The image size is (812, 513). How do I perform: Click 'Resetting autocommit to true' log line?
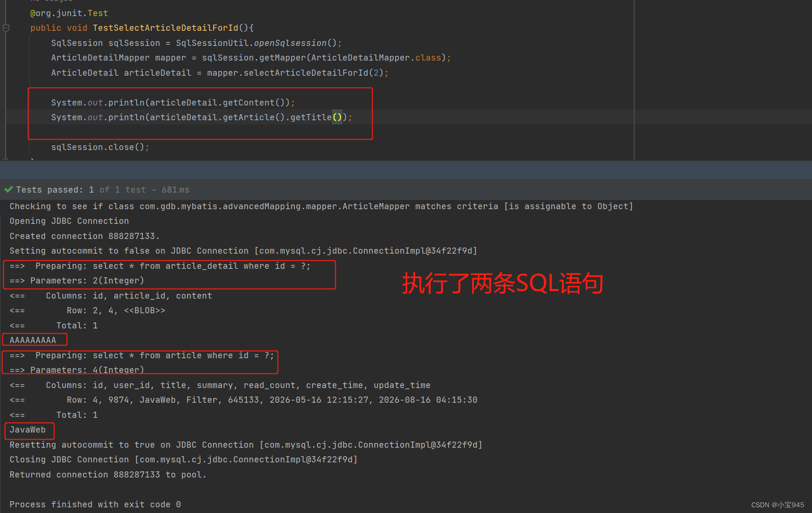point(246,445)
